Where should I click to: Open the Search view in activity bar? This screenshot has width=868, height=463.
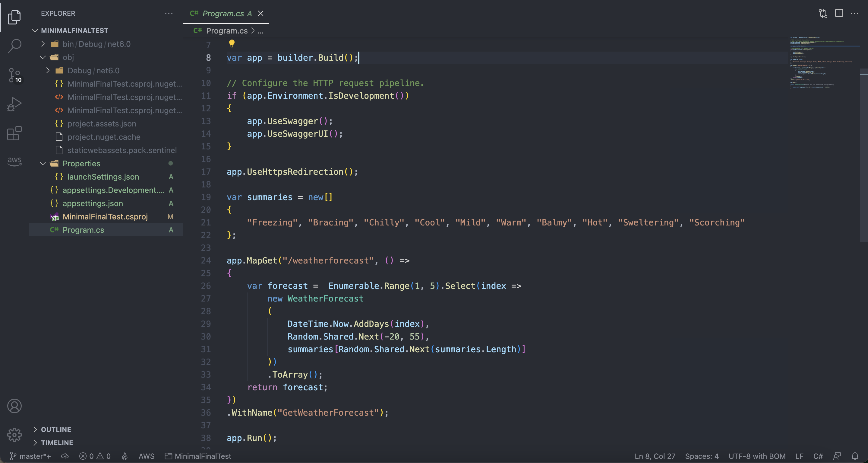(x=14, y=46)
